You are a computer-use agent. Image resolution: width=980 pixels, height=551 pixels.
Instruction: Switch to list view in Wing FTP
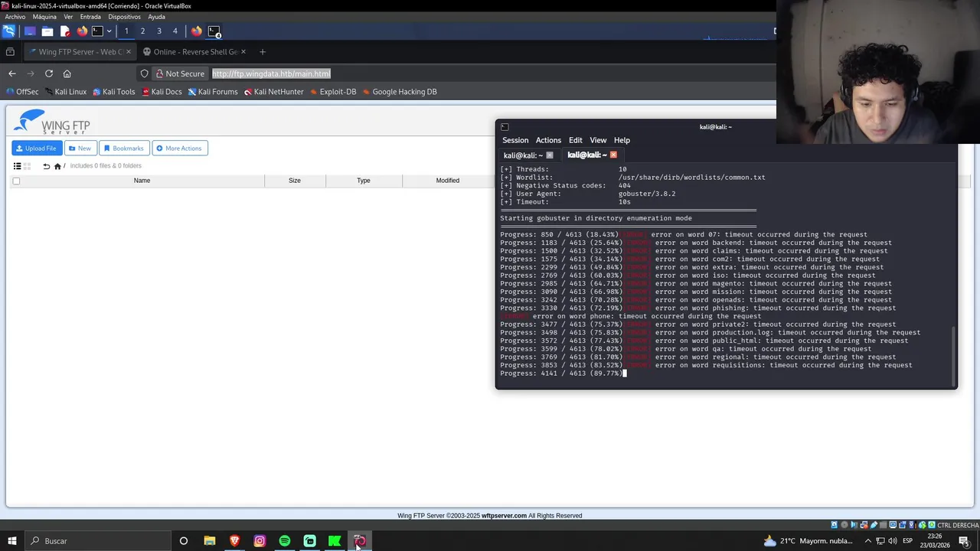point(17,166)
